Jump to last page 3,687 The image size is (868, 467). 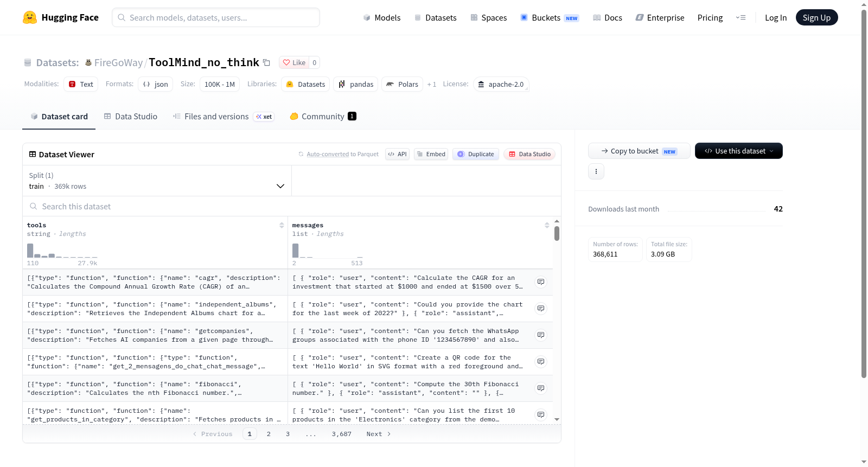pyautogui.click(x=342, y=434)
